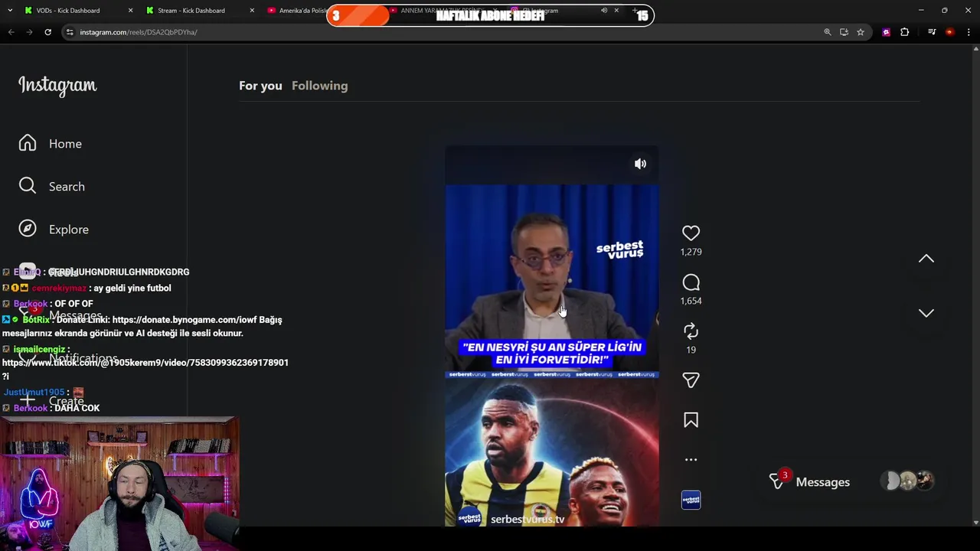Select the Following feed tab

click(319, 86)
